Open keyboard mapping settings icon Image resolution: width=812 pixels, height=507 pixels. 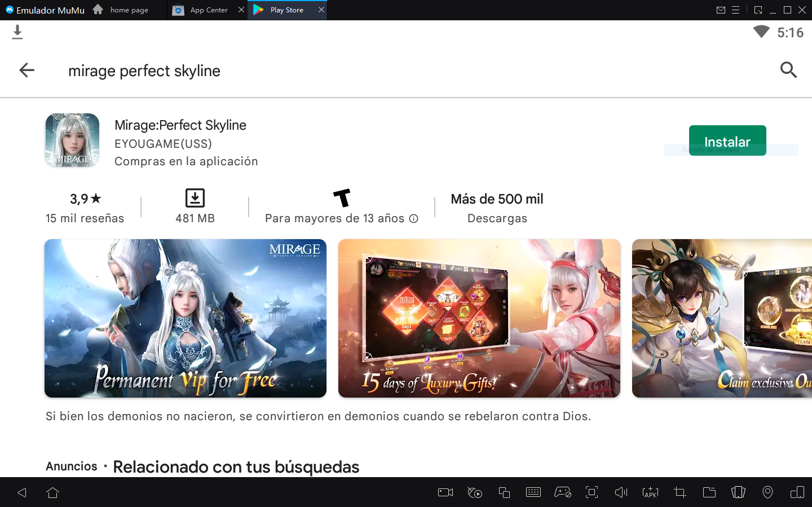533,492
